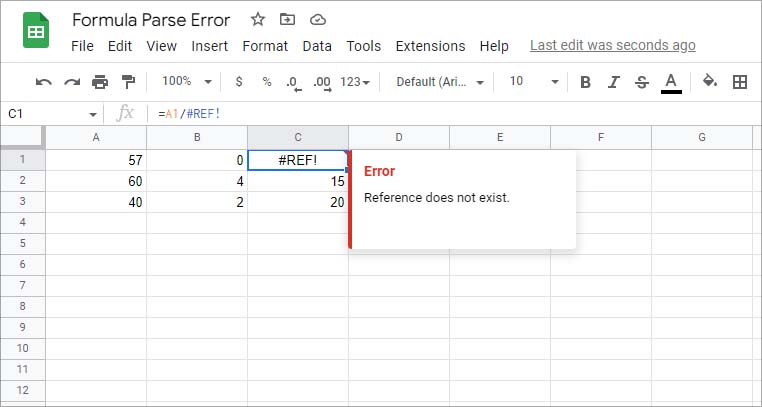Select cell B2 containing 4
The image size is (762, 407).
(x=197, y=181)
